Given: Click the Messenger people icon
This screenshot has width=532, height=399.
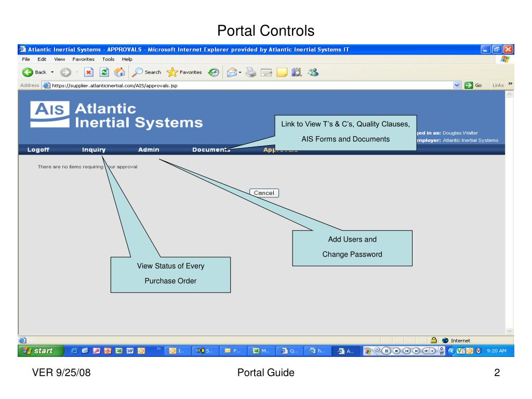Looking at the screenshot, I should point(313,72).
